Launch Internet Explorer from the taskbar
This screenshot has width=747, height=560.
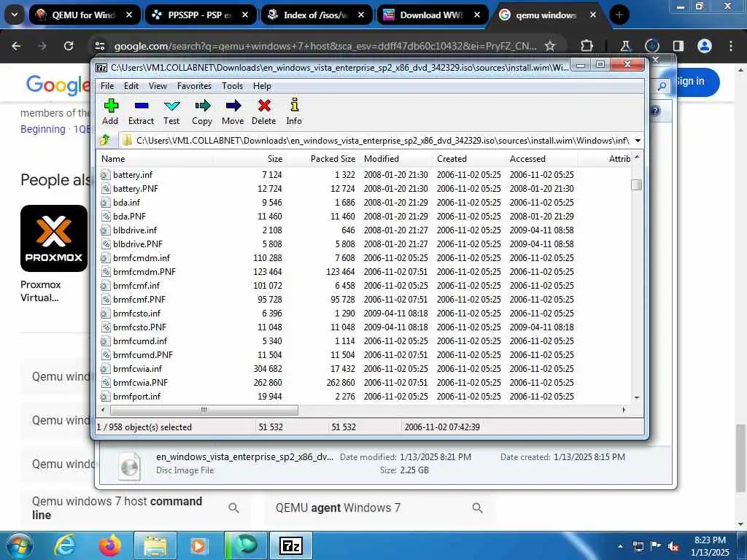tap(65, 545)
